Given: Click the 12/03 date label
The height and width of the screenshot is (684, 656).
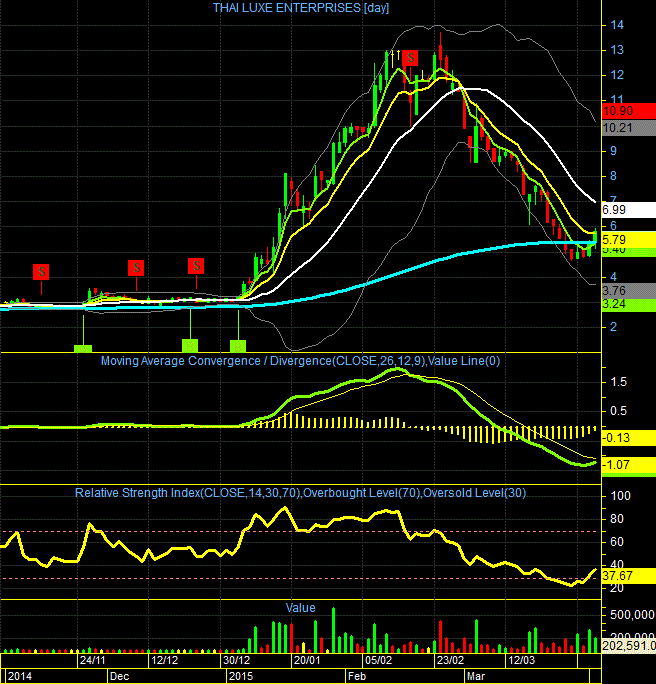Looking at the screenshot, I should [522, 660].
